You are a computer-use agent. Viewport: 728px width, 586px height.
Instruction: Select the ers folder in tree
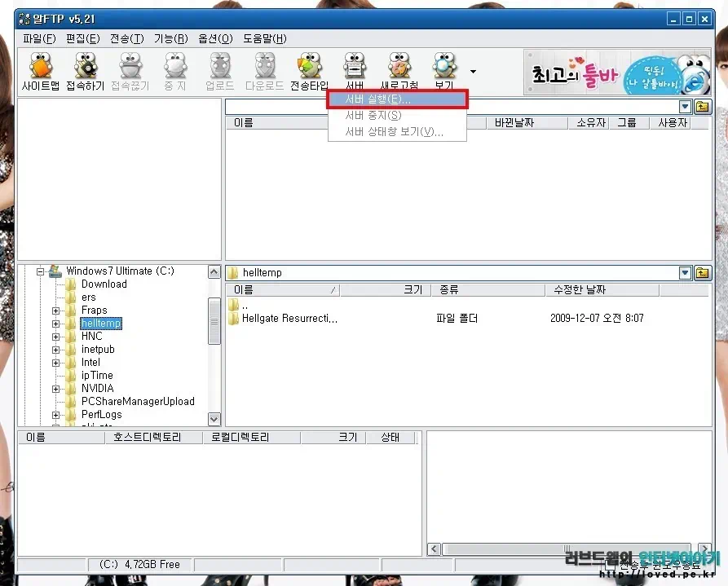tap(89, 297)
